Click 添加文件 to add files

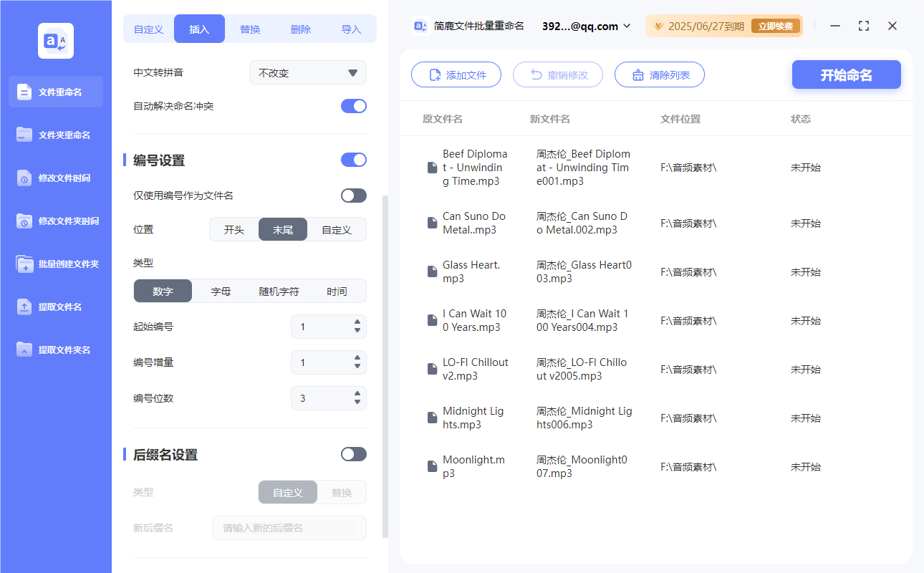click(456, 74)
